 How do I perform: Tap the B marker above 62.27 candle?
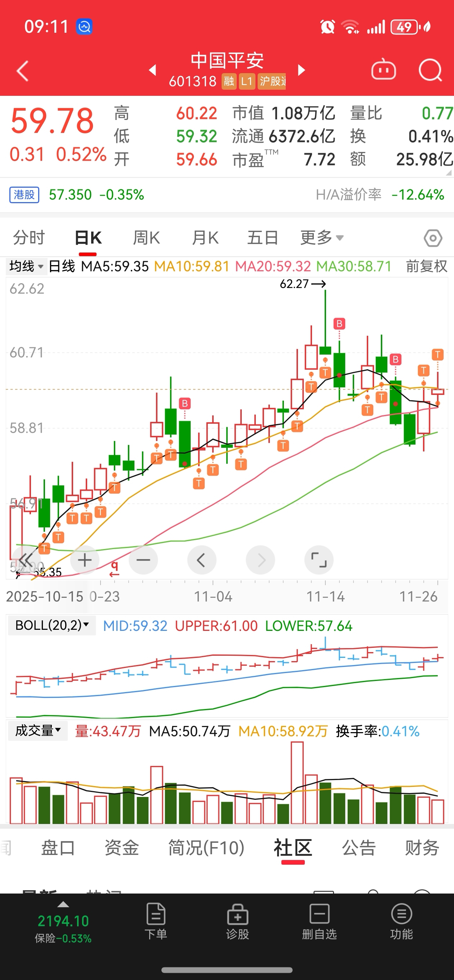339,324
